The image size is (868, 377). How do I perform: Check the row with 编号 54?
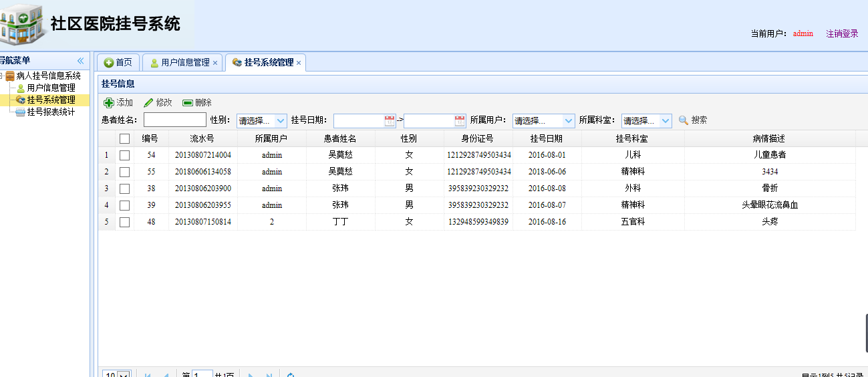point(124,155)
